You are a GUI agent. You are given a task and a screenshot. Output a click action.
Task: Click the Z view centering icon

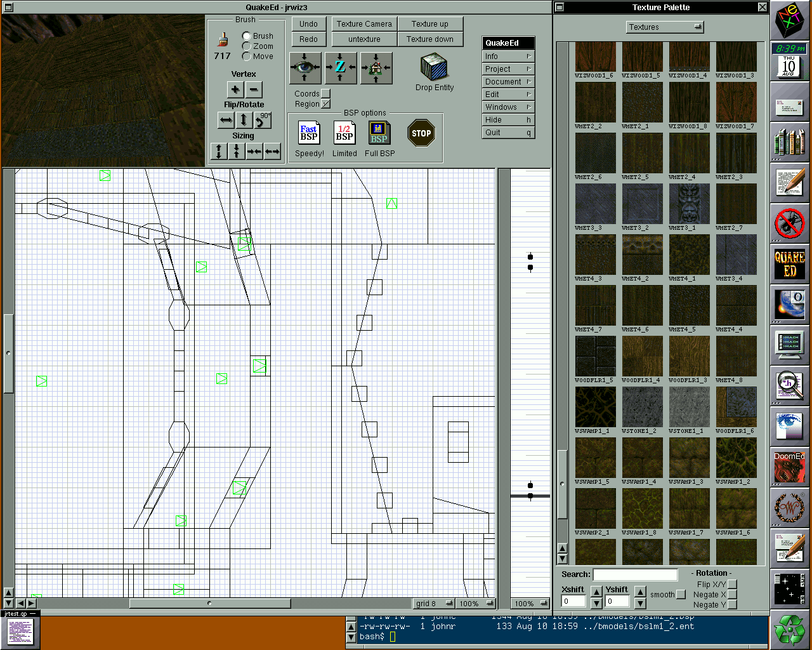click(341, 68)
